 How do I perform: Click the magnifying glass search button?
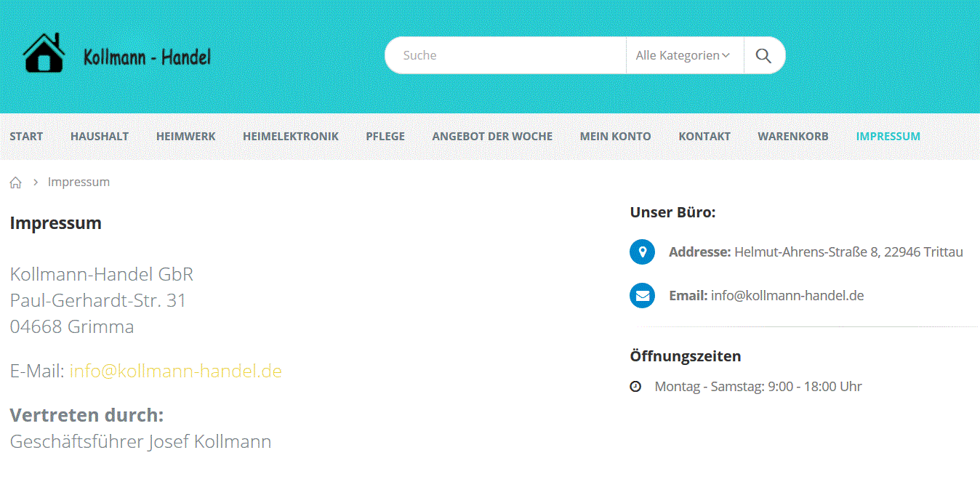tap(763, 55)
